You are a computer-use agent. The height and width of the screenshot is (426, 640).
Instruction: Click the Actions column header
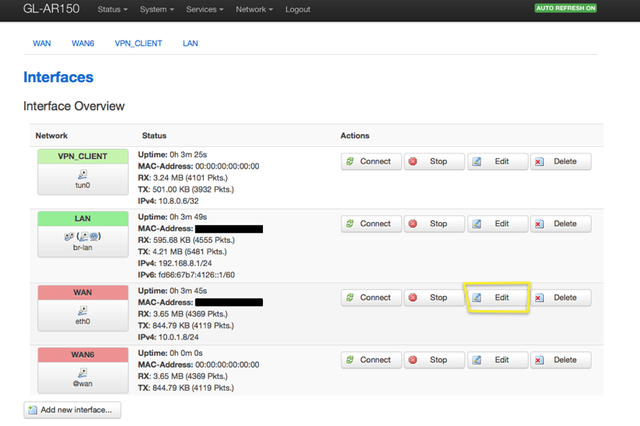[355, 135]
